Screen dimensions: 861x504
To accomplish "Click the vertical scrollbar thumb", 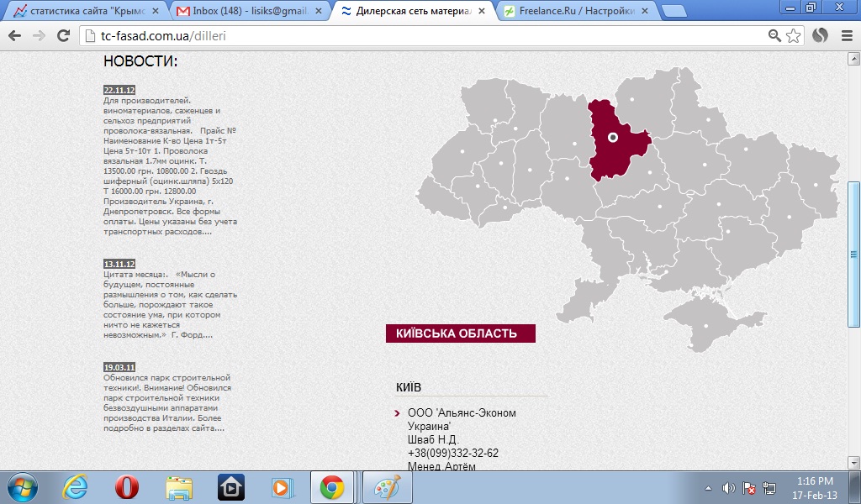I will pos(854,255).
